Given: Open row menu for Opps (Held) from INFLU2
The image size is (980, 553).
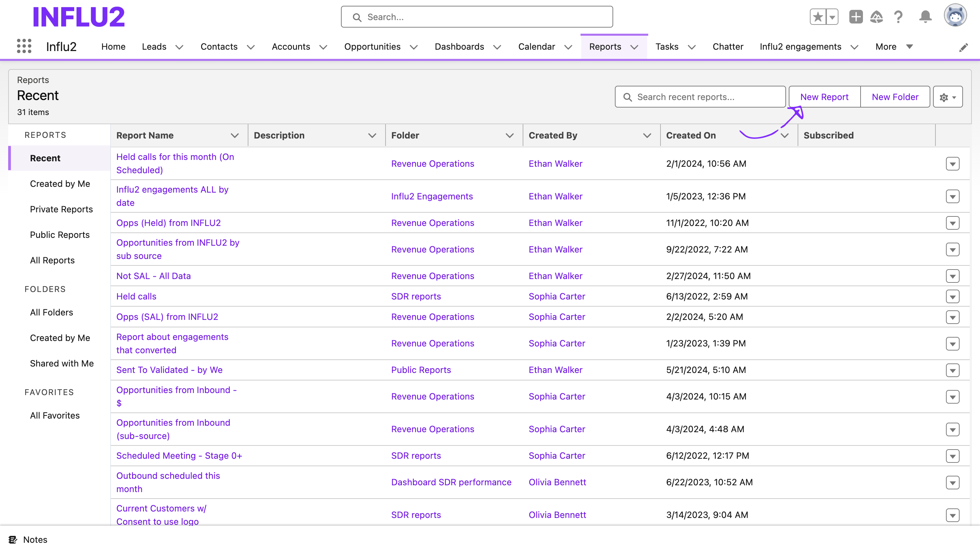Looking at the screenshot, I should pyautogui.click(x=952, y=223).
